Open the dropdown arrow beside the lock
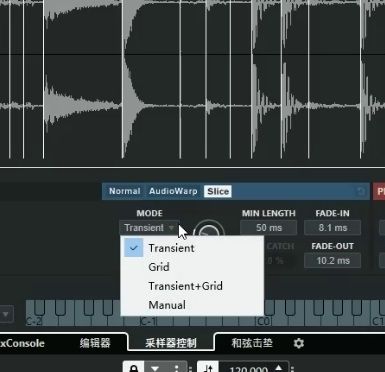Viewport: 385px width, 372px height. pos(155,368)
